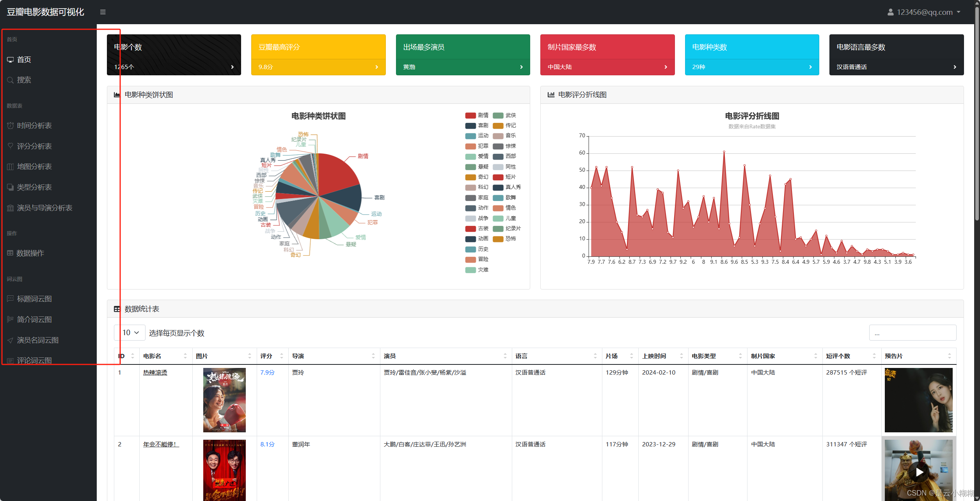This screenshot has width=980, height=501.
Task: Open the 123456@qq.com user dropdown
Action: 924,12
